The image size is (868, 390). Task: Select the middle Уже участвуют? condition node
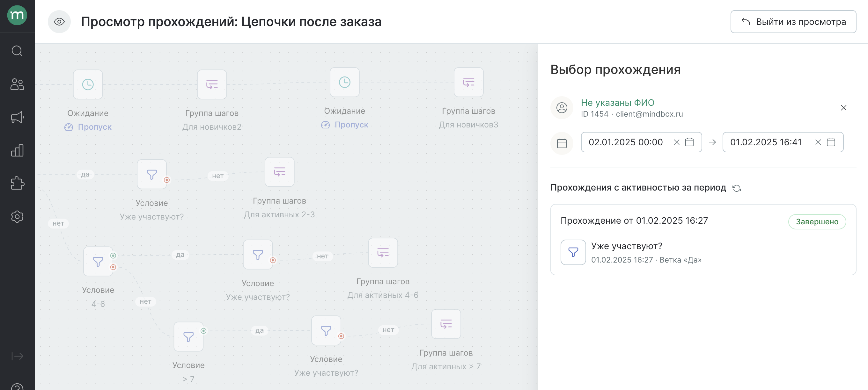(258, 255)
